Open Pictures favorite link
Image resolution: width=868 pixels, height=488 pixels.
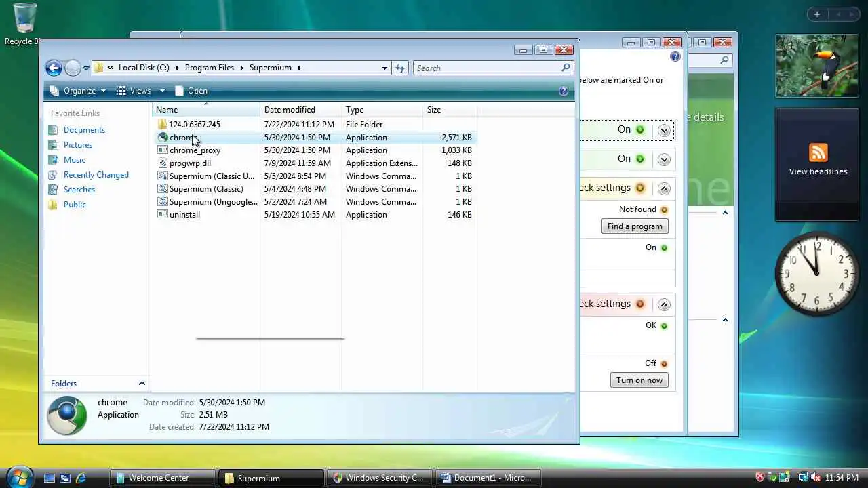(x=78, y=145)
